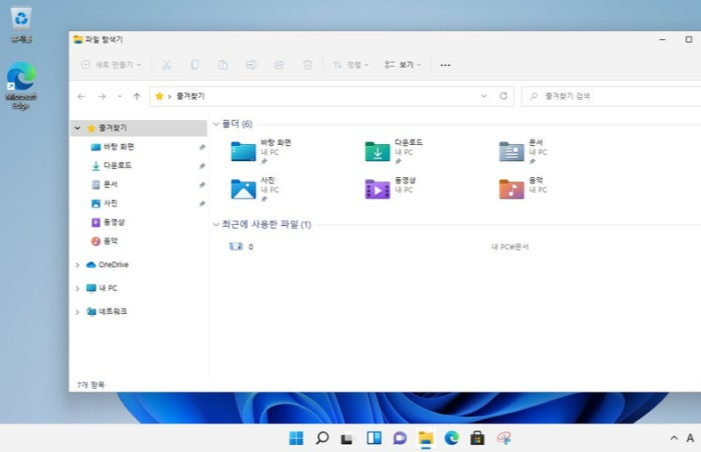The width and height of the screenshot is (701, 452).
Task: Click the Delete trash icon in toolbar
Action: [307, 65]
